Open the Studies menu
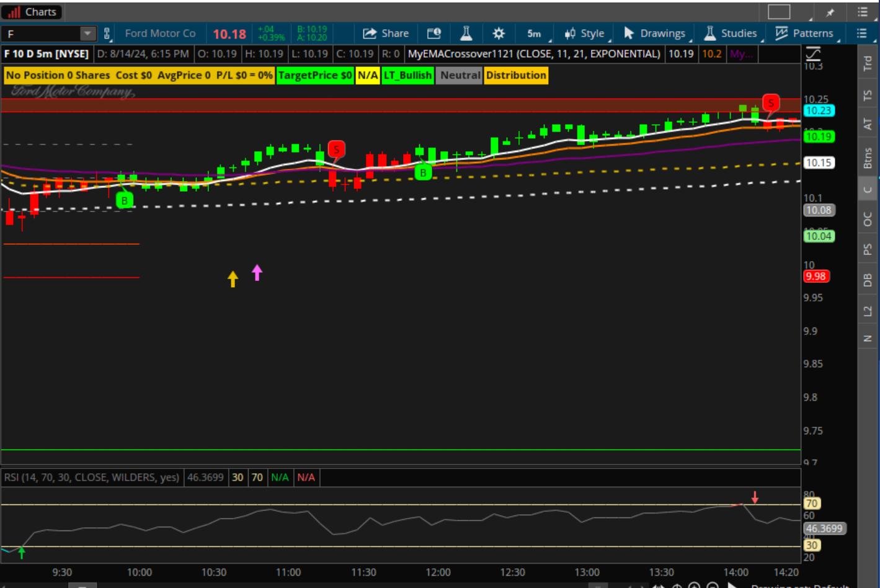The height and width of the screenshot is (588, 880). [x=731, y=33]
